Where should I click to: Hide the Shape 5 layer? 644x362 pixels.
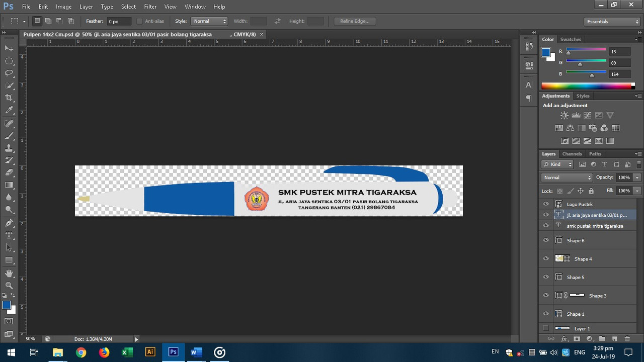546,277
